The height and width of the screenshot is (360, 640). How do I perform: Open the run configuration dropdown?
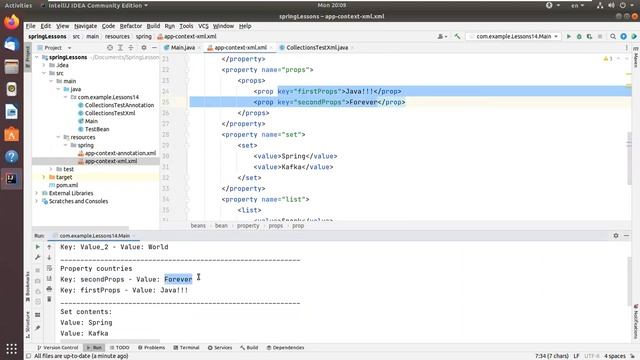pyautogui.click(x=513, y=37)
